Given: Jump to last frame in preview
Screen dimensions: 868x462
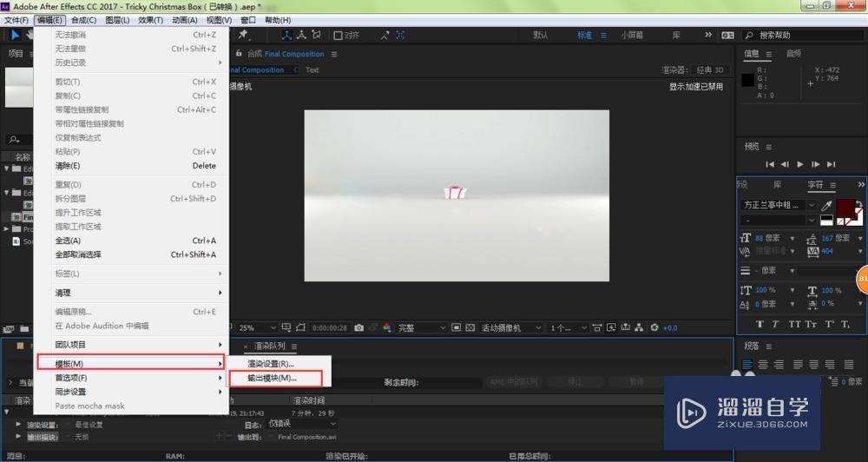Looking at the screenshot, I should tap(831, 164).
